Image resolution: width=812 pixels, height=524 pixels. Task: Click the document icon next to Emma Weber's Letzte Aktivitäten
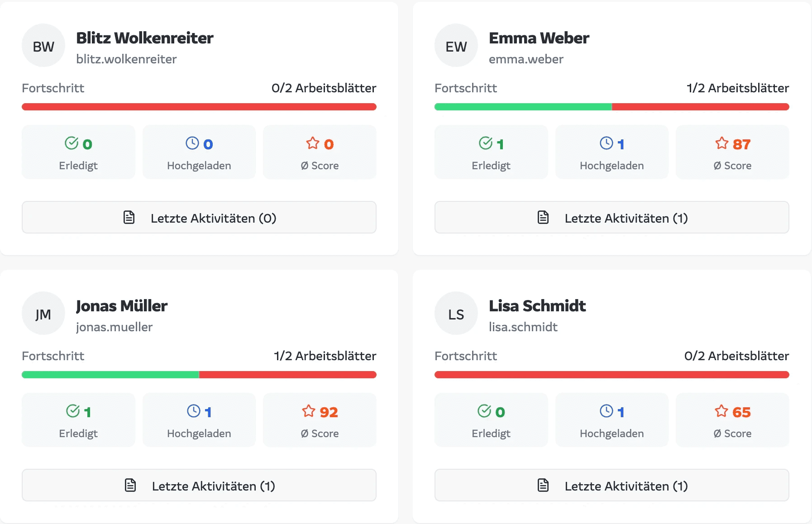tap(542, 217)
